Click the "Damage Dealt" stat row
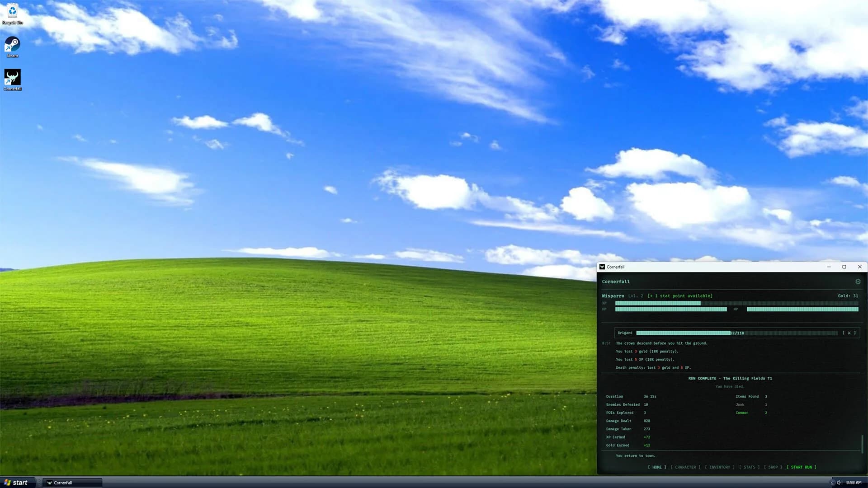868x488 pixels. pos(628,421)
